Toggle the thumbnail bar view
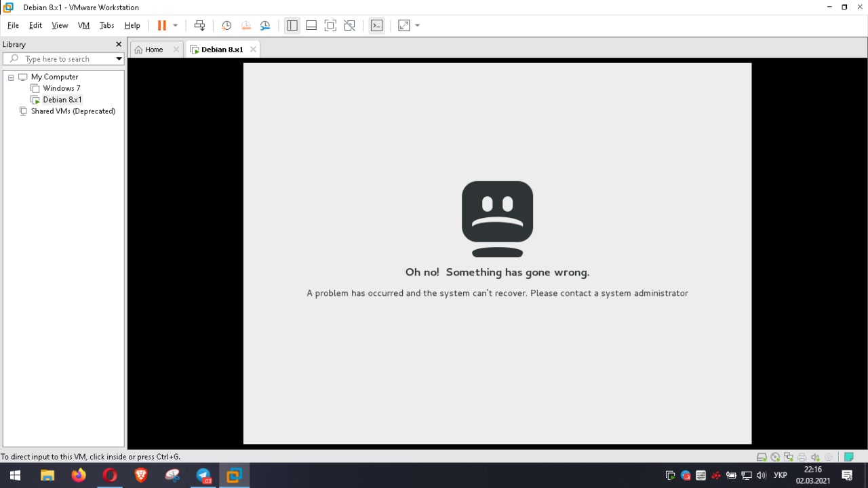868x488 pixels. point(311,25)
